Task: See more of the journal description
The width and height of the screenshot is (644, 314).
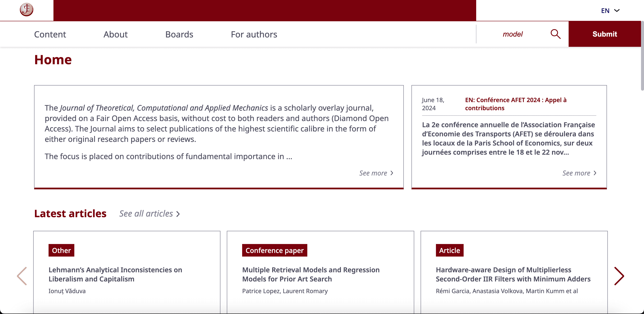Action: [376, 173]
